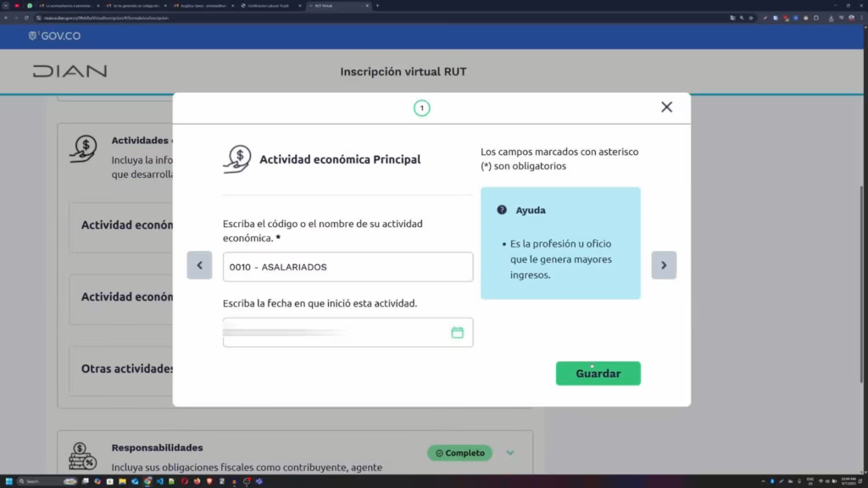The height and width of the screenshot is (488, 868).
Task: Switch to the RUT Virtual tab
Action: [338, 6]
